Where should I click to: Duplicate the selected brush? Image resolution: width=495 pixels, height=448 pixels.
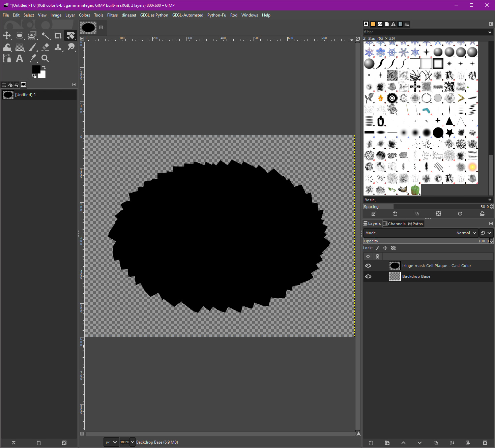pos(417,214)
